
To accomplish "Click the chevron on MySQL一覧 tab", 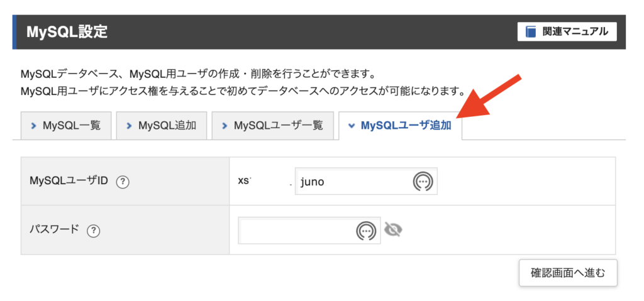I will [34, 126].
